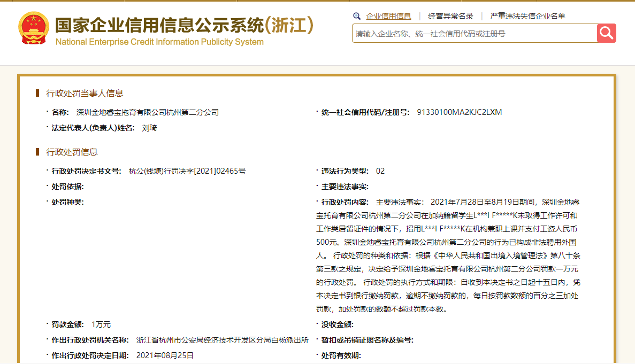
Task: Click the 作出行政处罚决定日期 label
Action: (x=90, y=355)
